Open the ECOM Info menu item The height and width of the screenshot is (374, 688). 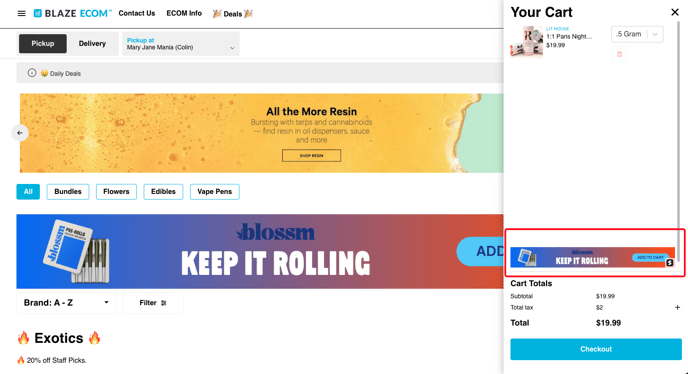pos(184,13)
